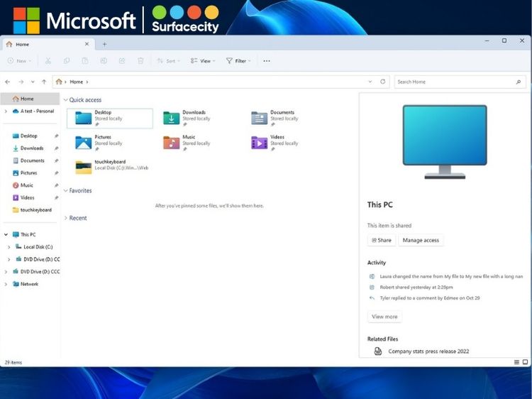Click the Manage access button
532x399 pixels.
click(x=421, y=240)
